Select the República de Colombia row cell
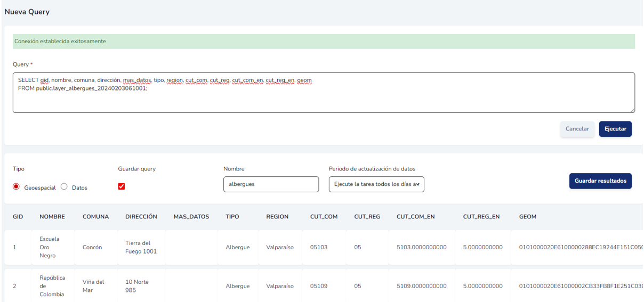Image resolution: width=644 pixels, height=302 pixels. 52,286
